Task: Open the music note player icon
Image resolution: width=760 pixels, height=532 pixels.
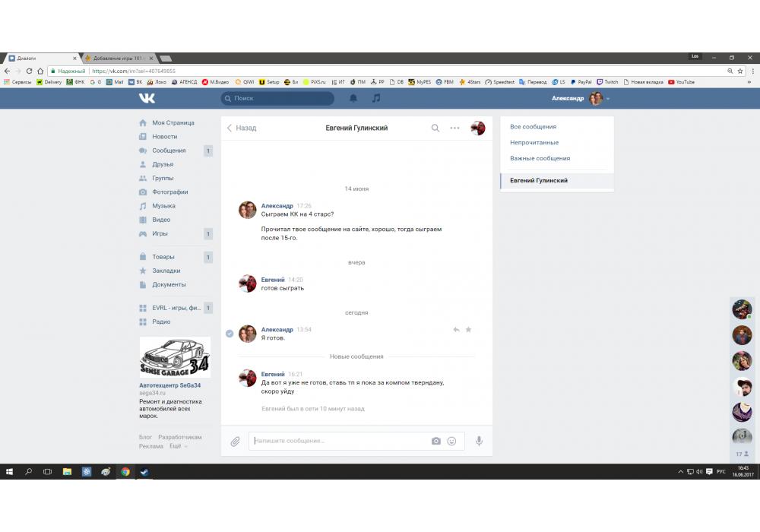Action: (376, 98)
